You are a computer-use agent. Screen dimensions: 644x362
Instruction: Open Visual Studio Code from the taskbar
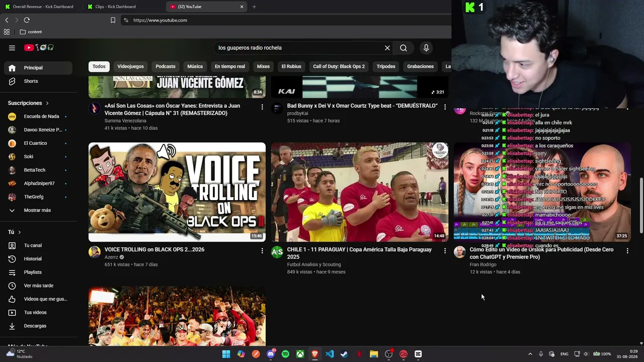pos(330,354)
